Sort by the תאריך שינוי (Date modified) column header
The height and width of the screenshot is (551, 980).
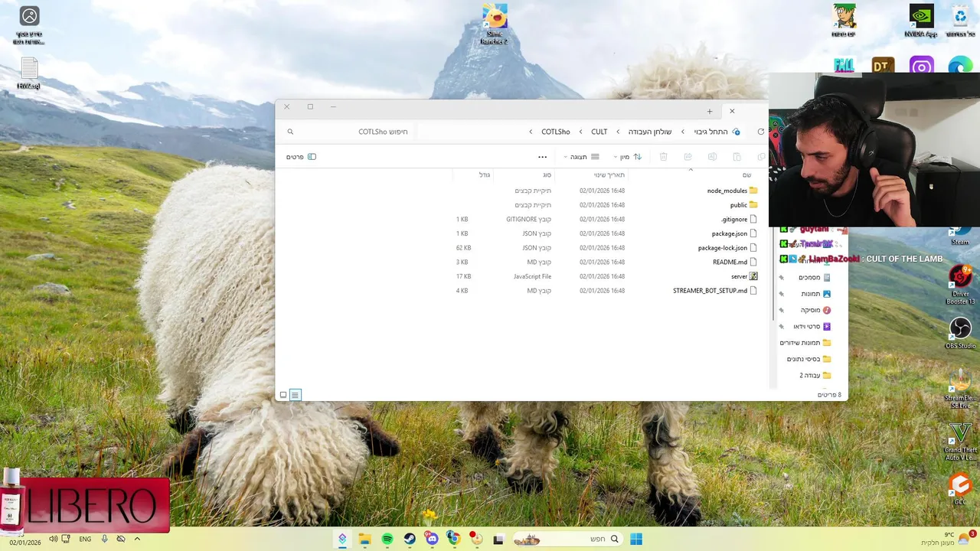coord(609,175)
